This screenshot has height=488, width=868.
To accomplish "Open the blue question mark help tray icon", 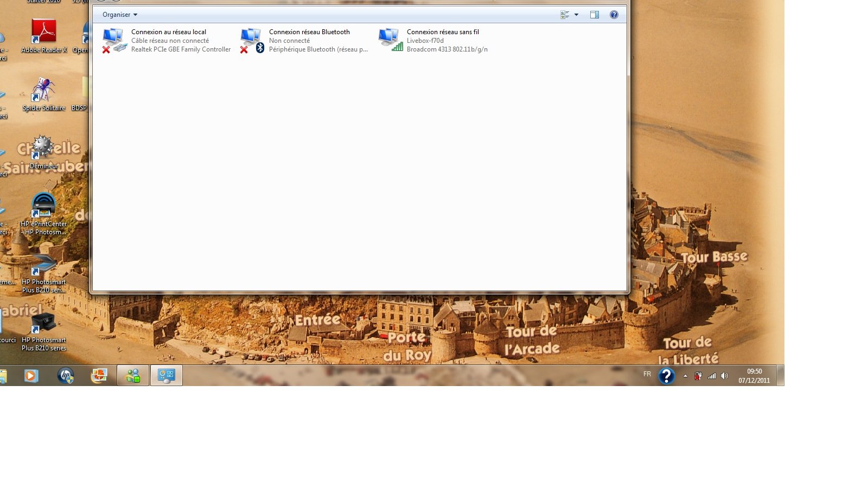I will point(666,375).
